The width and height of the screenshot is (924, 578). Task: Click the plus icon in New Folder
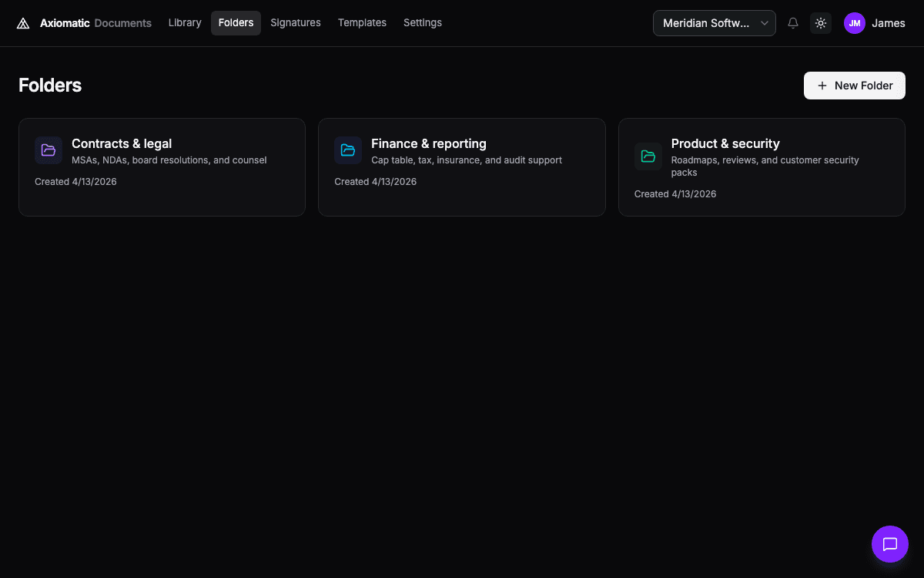[822, 86]
